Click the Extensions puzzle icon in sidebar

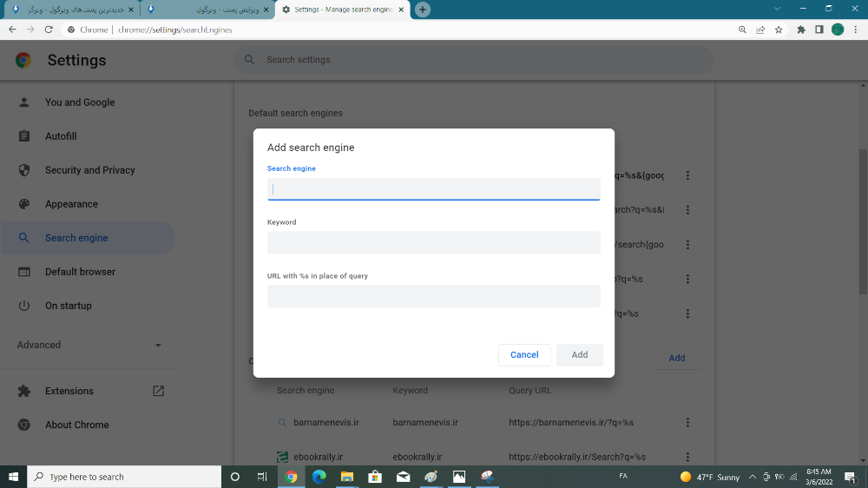tap(23, 391)
